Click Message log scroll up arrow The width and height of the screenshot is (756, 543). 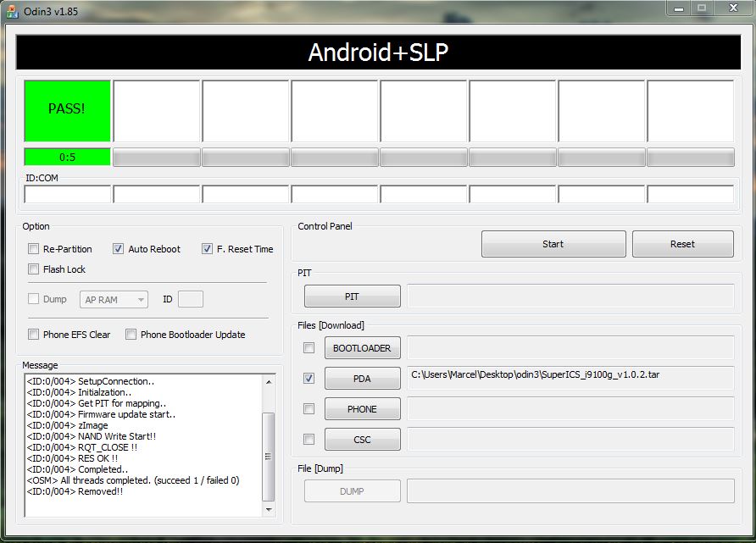click(x=269, y=382)
